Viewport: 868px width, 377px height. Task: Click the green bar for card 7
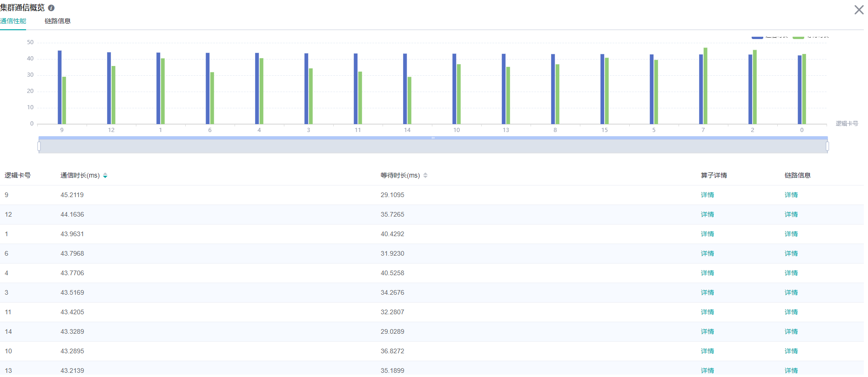click(706, 86)
